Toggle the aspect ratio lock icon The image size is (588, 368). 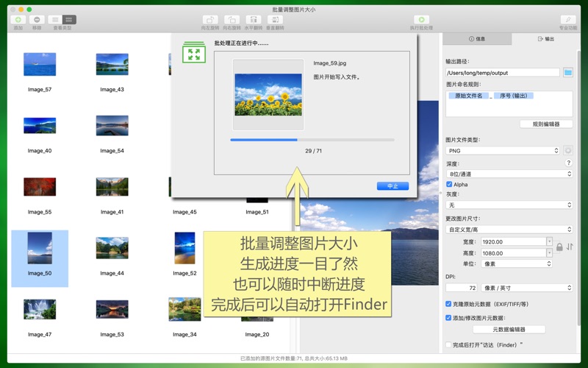coord(559,247)
